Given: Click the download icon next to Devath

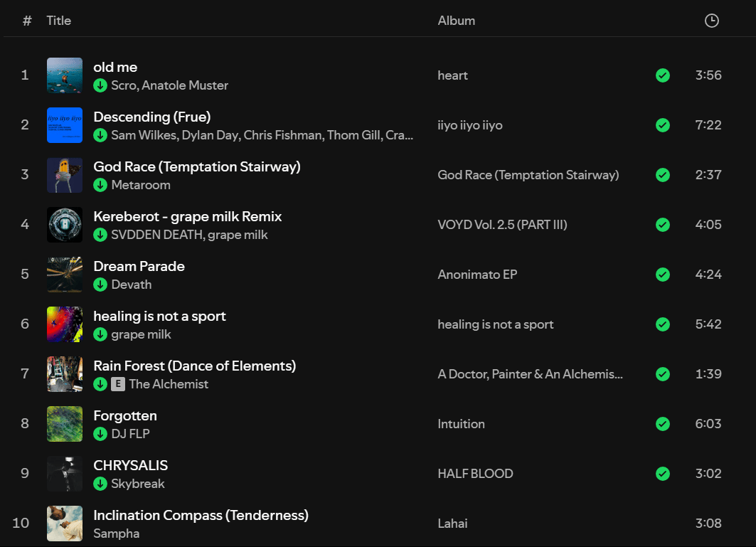Looking at the screenshot, I should click(x=100, y=285).
